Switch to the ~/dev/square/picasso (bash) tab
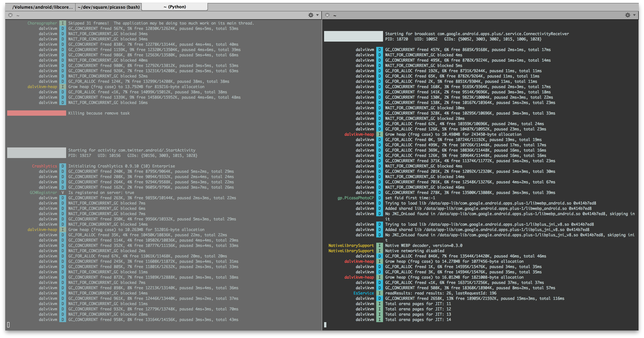This screenshot has width=644, height=338. pos(108,7)
